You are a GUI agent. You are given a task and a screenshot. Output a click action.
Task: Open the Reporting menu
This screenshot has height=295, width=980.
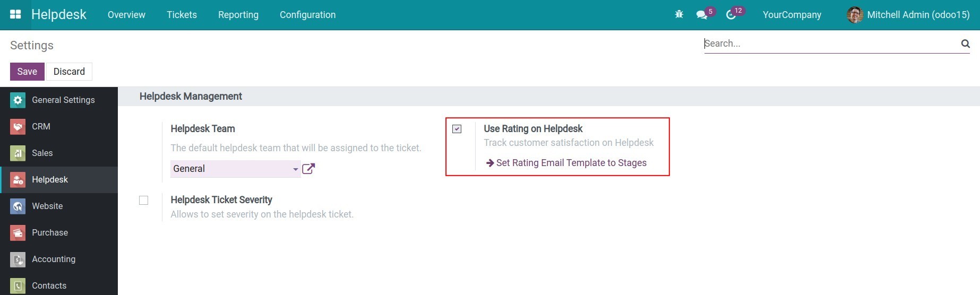click(x=238, y=15)
